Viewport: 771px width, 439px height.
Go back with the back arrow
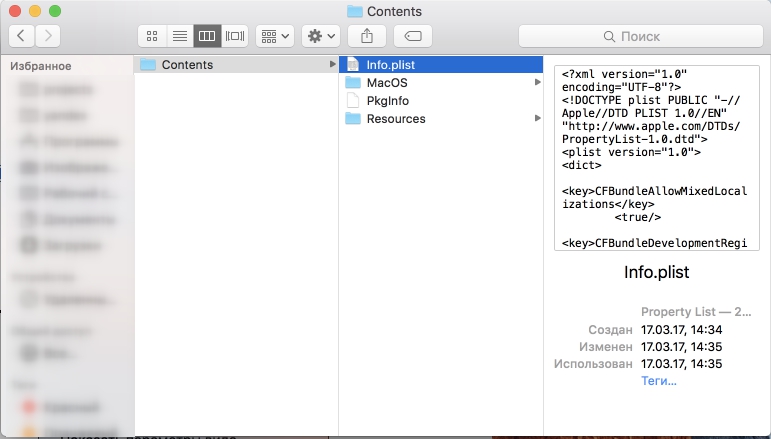(x=22, y=36)
